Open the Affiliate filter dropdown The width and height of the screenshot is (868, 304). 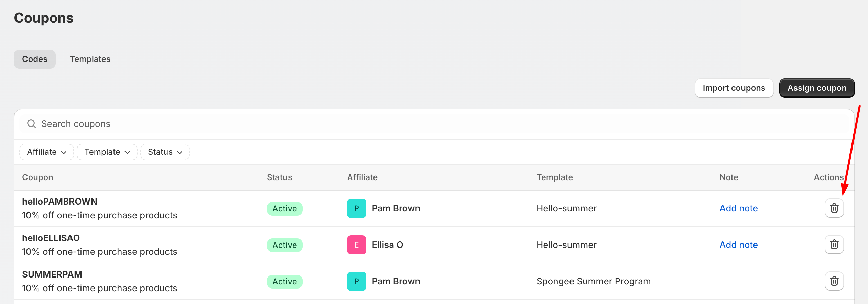pyautogui.click(x=46, y=152)
